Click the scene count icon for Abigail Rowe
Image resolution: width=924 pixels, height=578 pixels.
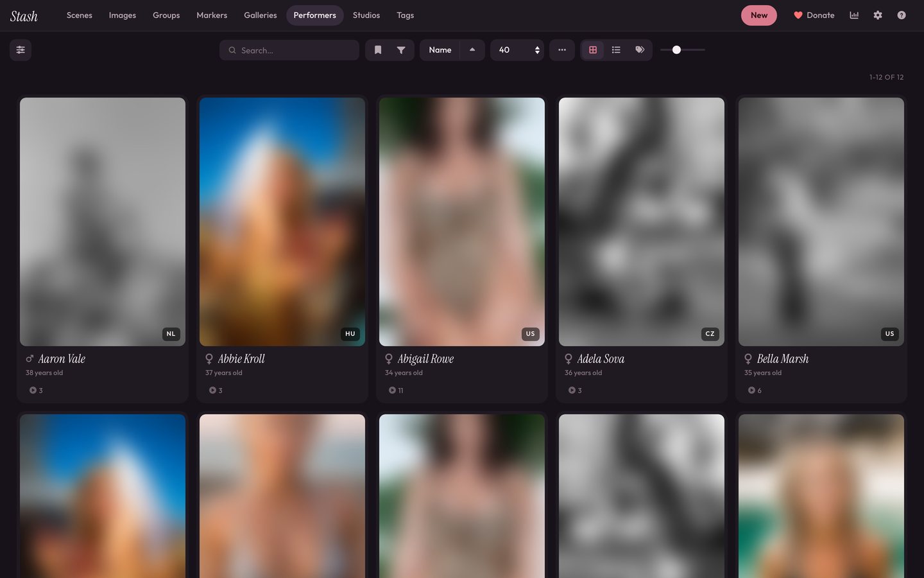point(392,390)
